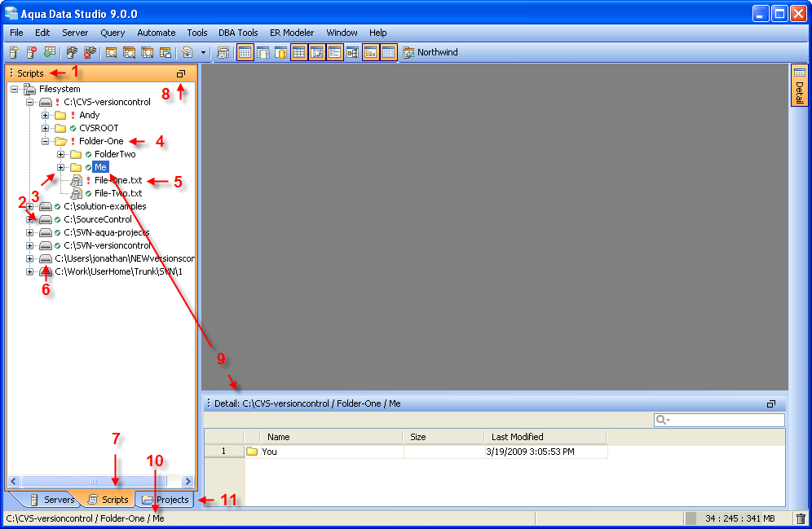Click the drive icon of C:\SourceControl
Image resolution: width=812 pixels, height=529 pixels.
[46, 219]
